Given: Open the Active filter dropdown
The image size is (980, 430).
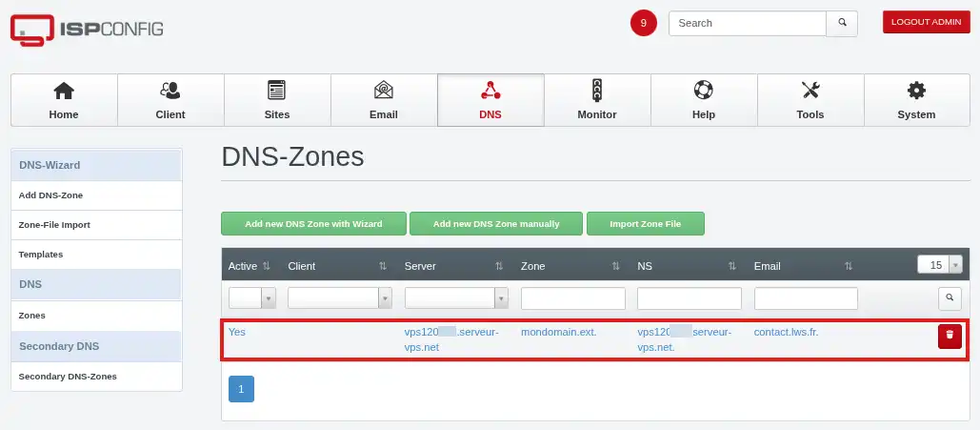Looking at the screenshot, I should 251,298.
